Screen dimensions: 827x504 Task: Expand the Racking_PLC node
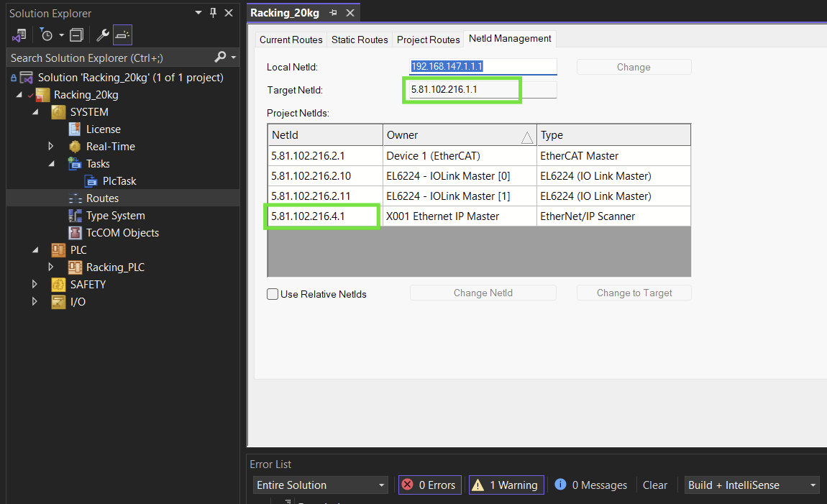[x=51, y=267]
